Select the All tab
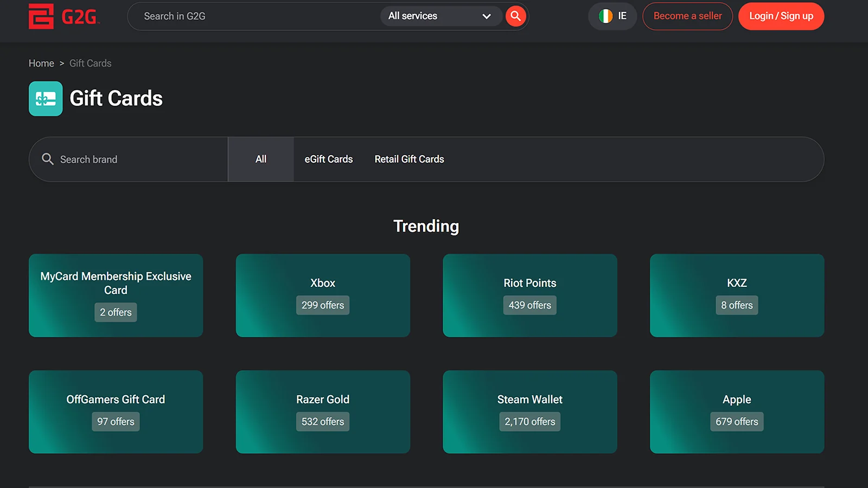The width and height of the screenshot is (868, 488). tap(261, 159)
